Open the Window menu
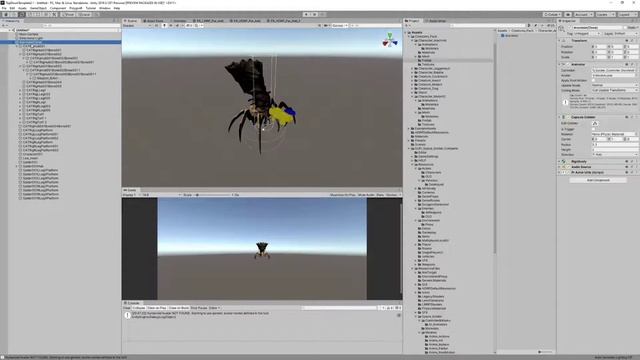This screenshot has height=360, width=640. pyautogui.click(x=104, y=8)
